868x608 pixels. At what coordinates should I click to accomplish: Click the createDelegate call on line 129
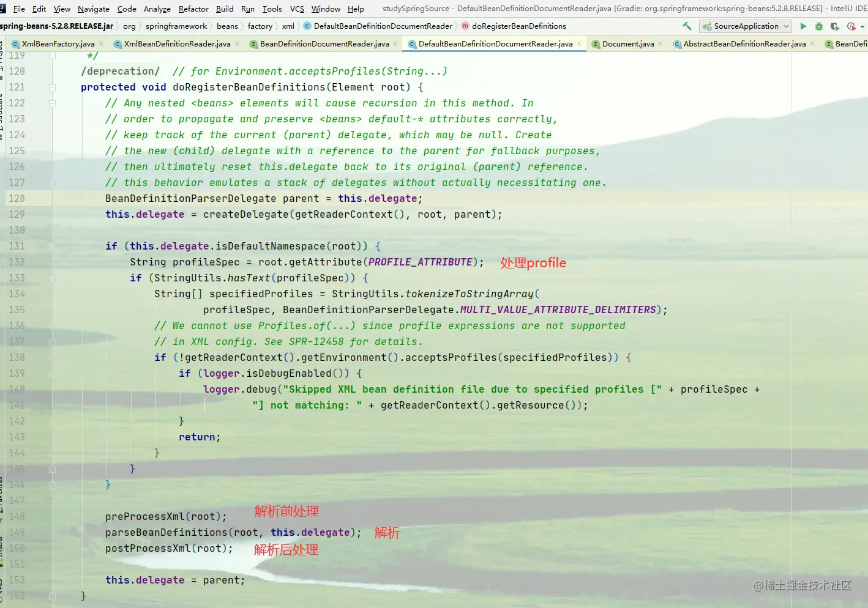[245, 214]
